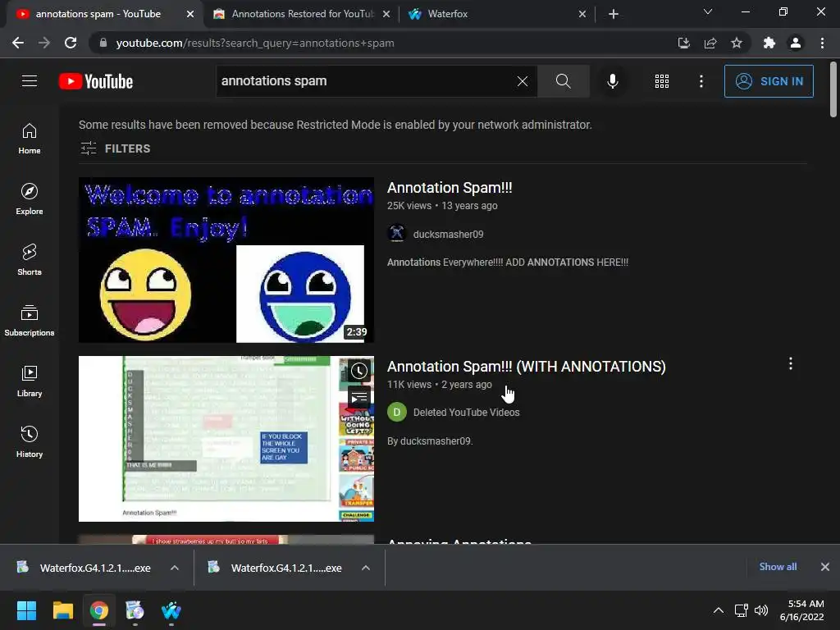Viewport: 840px width, 630px height.
Task: Go back with the browser back arrow
Action: click(18, 43)
